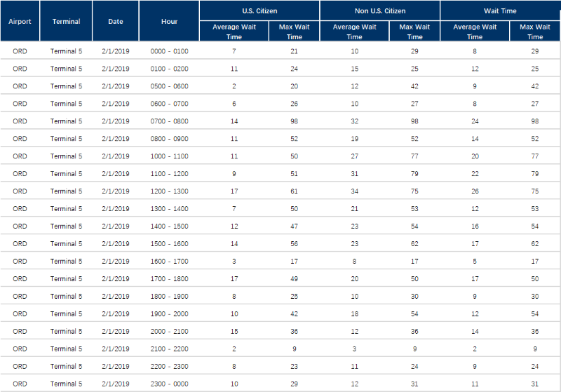The height and width of the screenshot is (392, 561).
Task: Select Non U.S. Citizen Average Wait Time header
Action: tap(355, 32)
